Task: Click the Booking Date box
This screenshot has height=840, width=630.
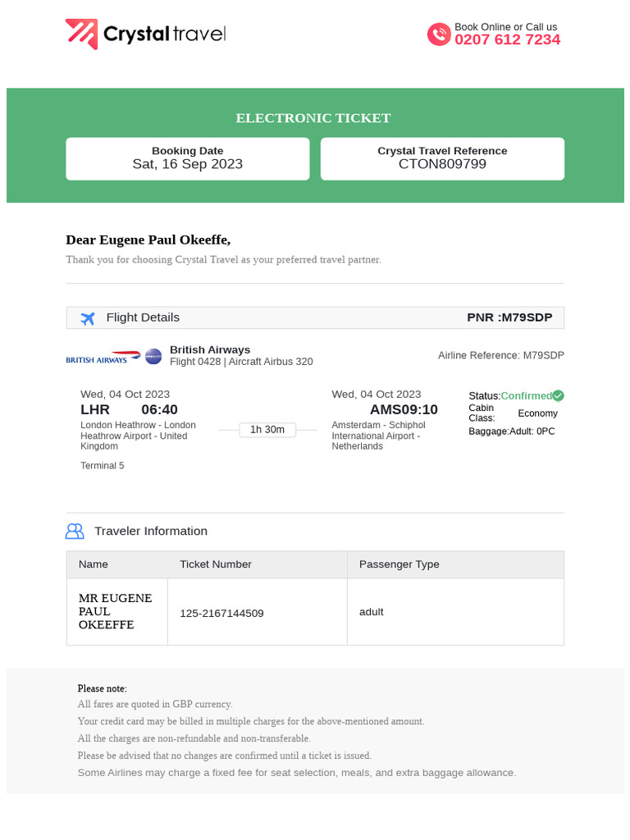Action: click(188, 158)
